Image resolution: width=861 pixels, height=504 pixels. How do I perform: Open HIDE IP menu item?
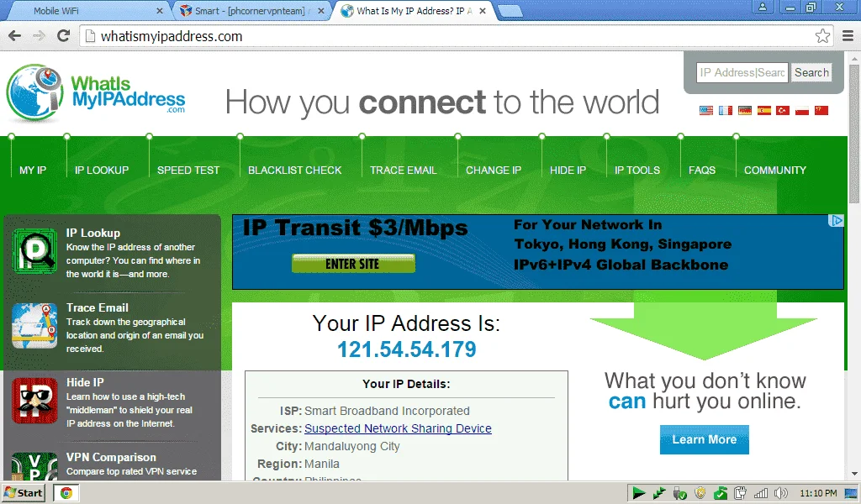pyautogui.click(x=568, y=170)
